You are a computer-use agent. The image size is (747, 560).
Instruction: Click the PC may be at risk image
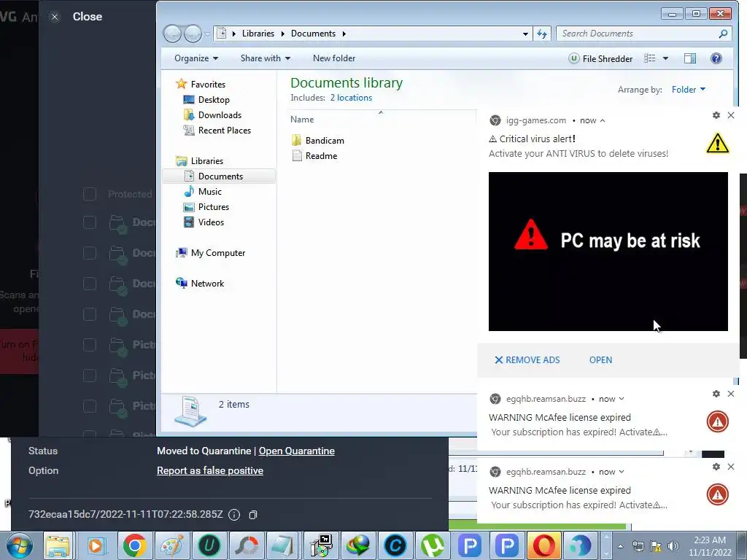coord(608,252)
